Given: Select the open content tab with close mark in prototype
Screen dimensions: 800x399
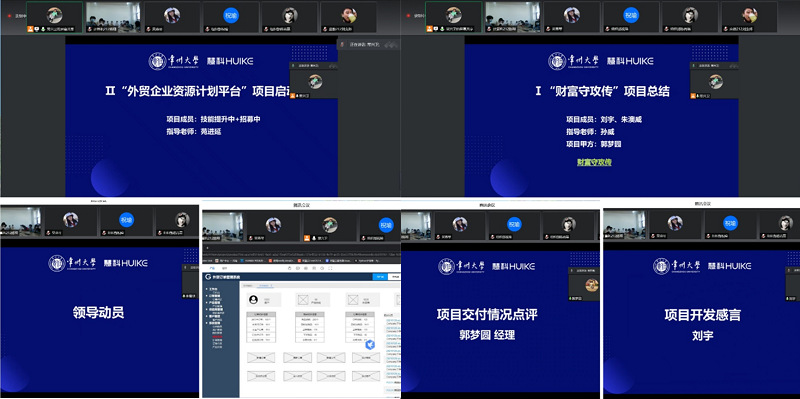Looking at the screenshot, I should pos(265,285).
